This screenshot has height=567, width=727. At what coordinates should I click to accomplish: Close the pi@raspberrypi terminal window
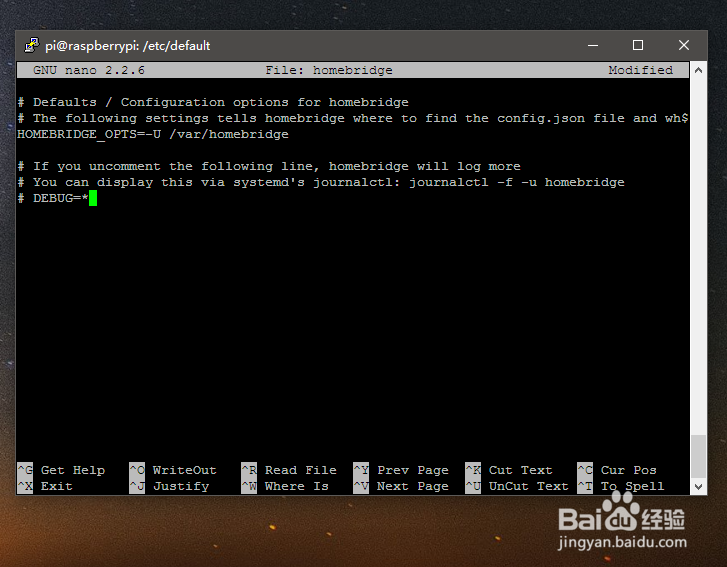pos(684,45)
